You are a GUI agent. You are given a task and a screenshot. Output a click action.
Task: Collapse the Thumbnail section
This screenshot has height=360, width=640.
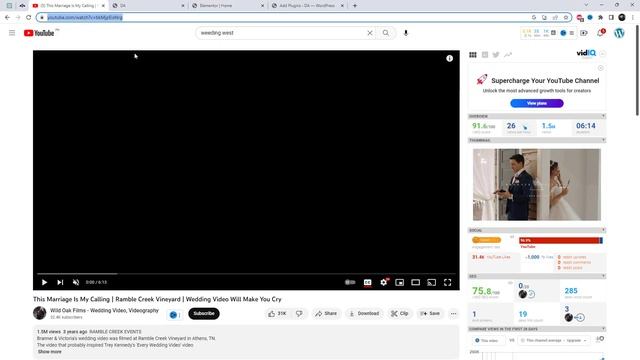click(x=603, y=140)
